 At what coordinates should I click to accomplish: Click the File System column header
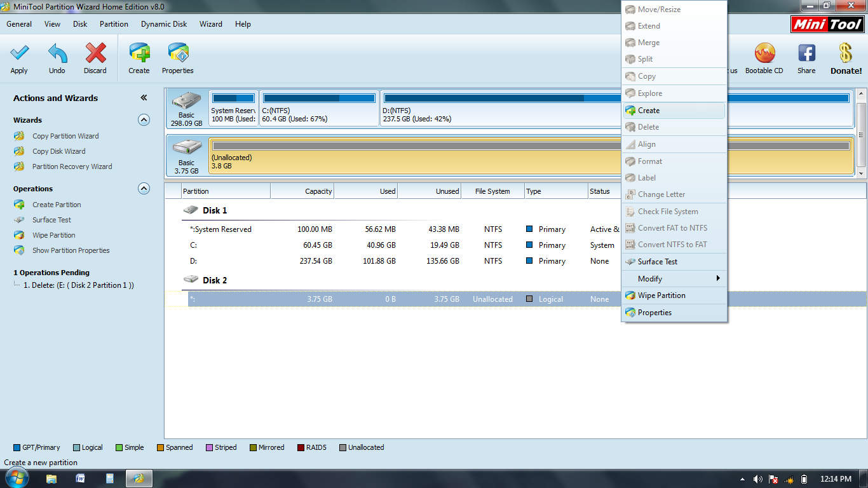(x=493, y=191)
